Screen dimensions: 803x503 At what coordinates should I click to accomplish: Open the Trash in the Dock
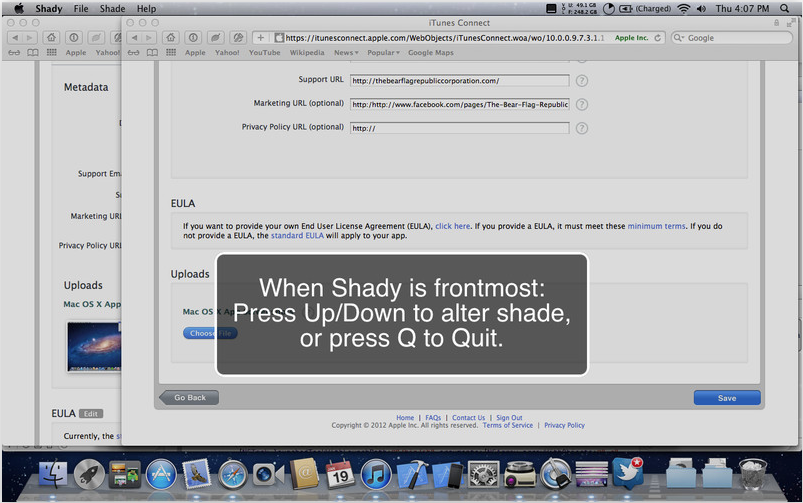[x=753, y=473]
